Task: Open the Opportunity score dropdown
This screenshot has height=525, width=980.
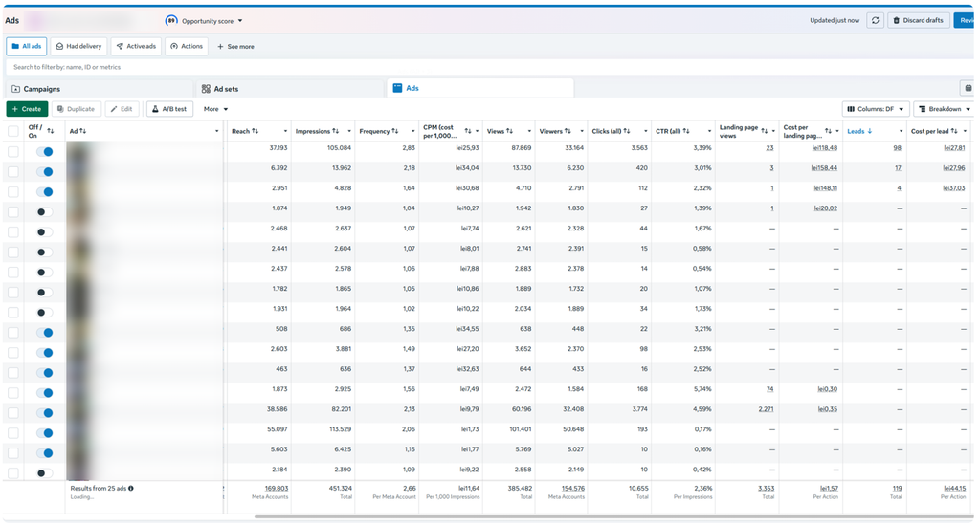Action: pos(240,21)
